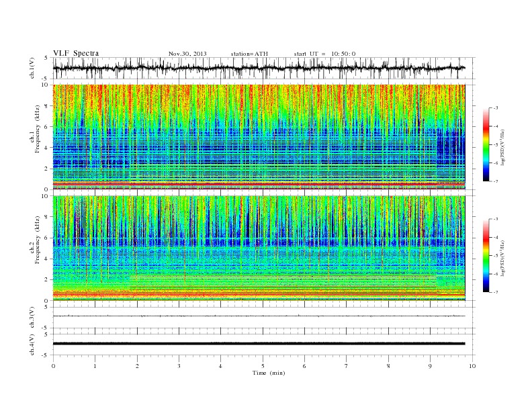The width and height of the screenshot is (532, 411).
Task: Click the ch.1 spectrogram panel
Action: [x=259, y=137]
